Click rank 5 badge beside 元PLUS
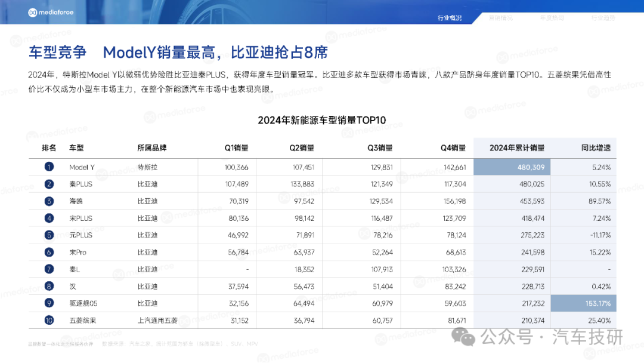Viewport: 644px width, 363px height. click(x=49, y=235)
